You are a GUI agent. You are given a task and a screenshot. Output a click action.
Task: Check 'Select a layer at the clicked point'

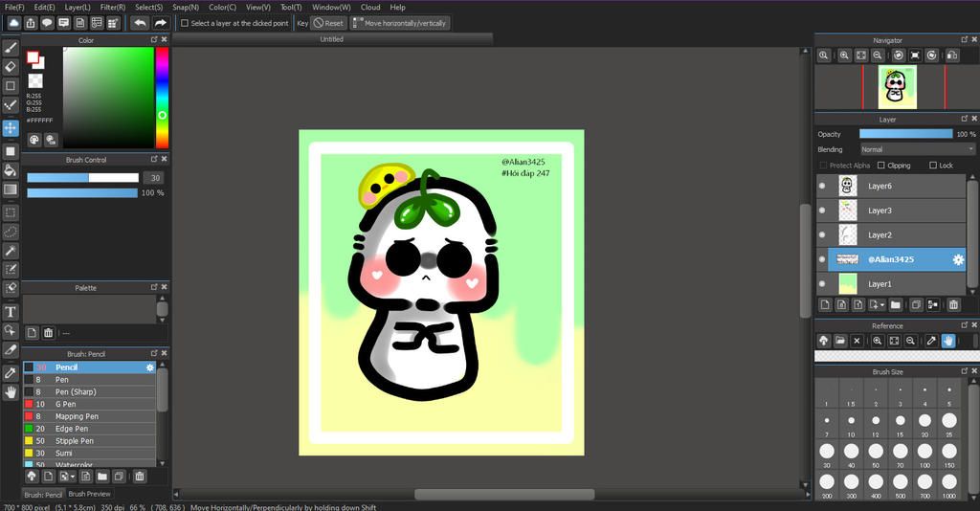tap(185, 23)
